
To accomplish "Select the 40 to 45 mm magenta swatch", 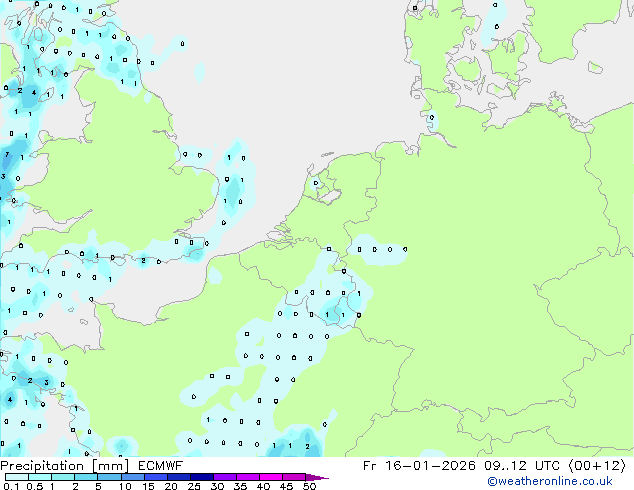I will tap(271, 477).
